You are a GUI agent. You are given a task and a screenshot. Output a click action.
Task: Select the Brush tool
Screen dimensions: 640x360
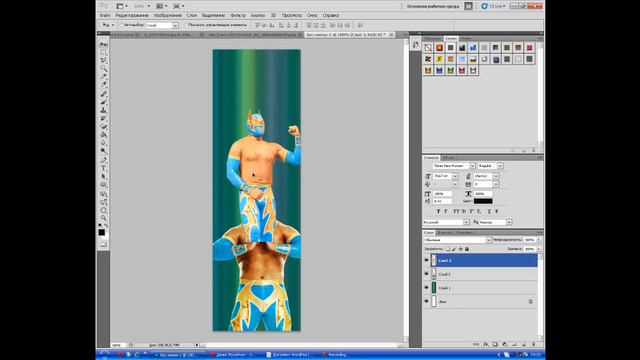click(104, 102)
